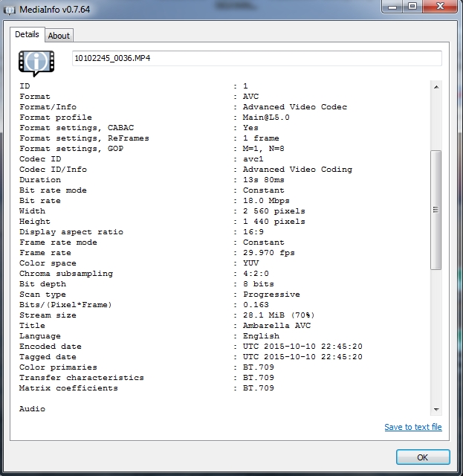Image resolution: width=463 pixels, height=476 pixels.
Task: Open the About tab
Action: pos(59,36)
